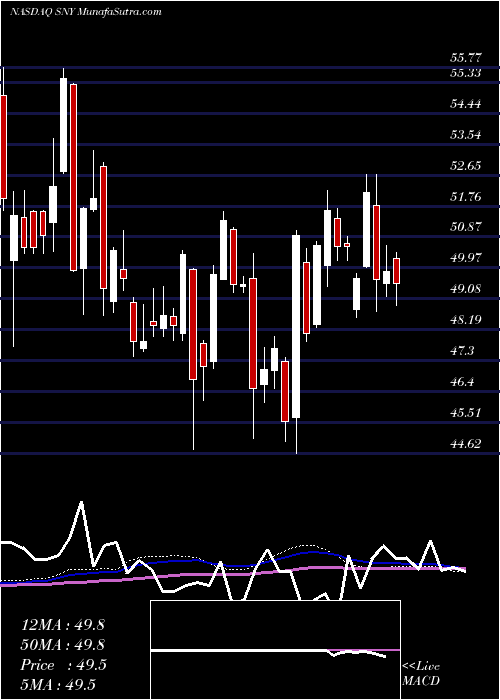Select the 53.54 price label

[466, 135]
